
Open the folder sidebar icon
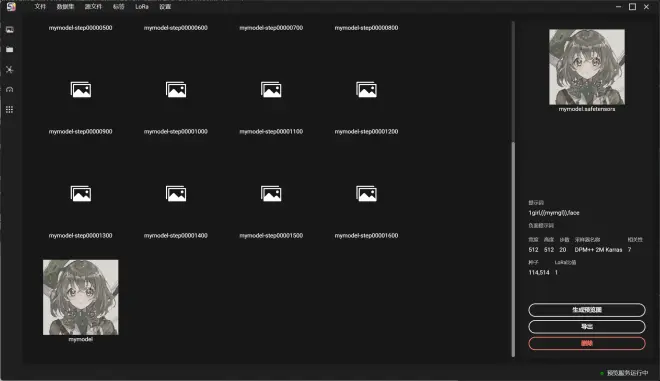point(10,50)
